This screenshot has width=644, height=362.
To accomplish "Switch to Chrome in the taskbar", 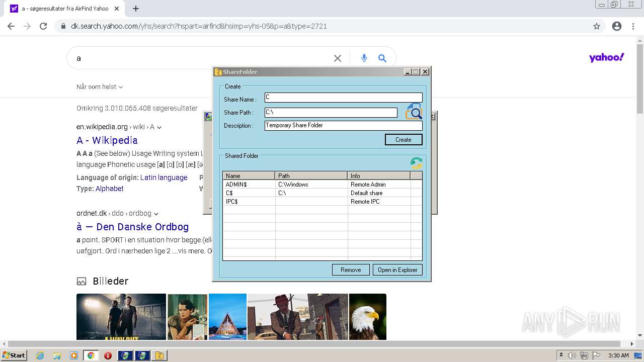I will (91, 355).
